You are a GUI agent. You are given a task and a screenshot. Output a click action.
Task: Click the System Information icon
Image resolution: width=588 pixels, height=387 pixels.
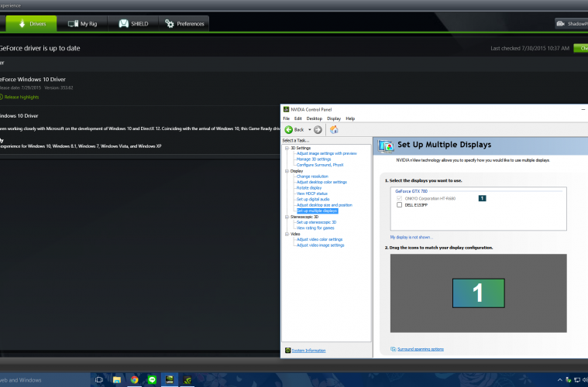[x=287, y=351]
